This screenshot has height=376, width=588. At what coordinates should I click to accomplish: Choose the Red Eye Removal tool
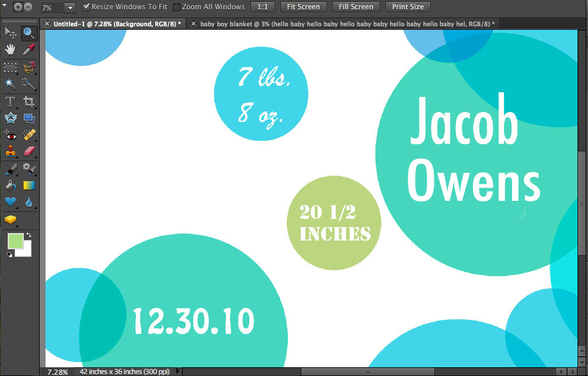coord(11,135)
